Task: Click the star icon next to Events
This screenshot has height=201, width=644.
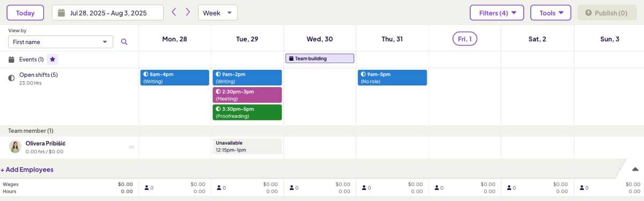Action: point(52,59)
